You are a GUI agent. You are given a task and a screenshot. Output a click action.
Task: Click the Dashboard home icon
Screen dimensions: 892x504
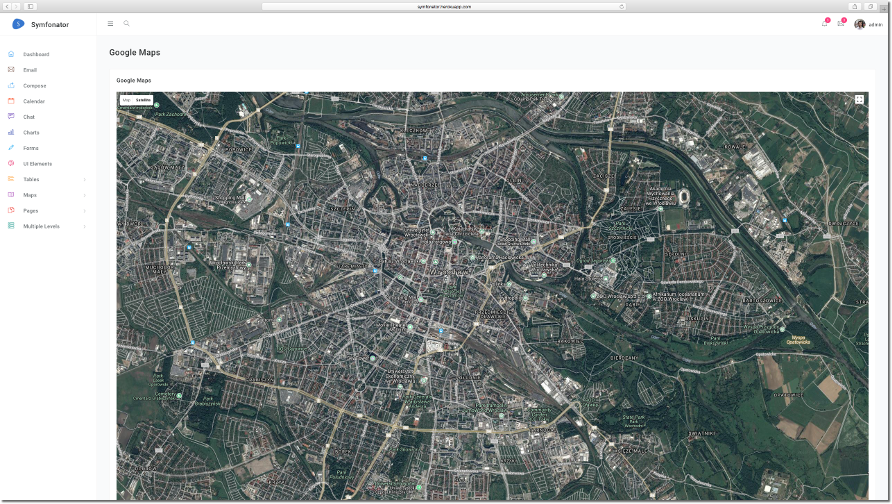pos(11,54)
